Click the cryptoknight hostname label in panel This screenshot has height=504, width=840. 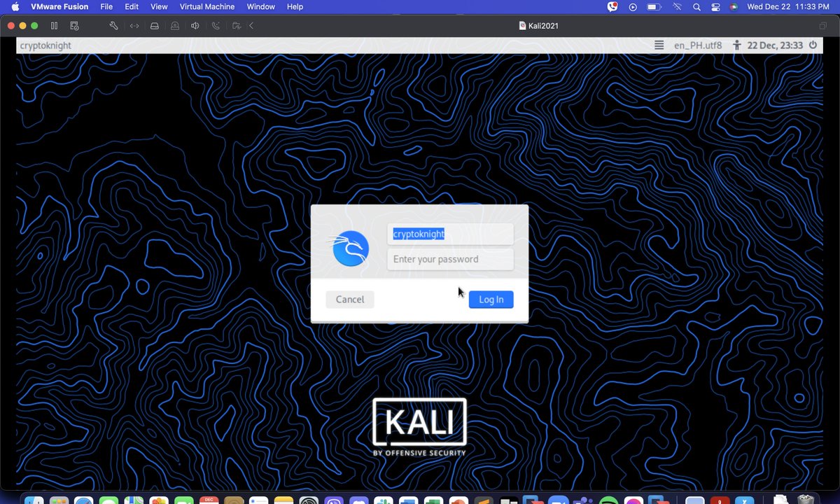[x=45, y=45]
